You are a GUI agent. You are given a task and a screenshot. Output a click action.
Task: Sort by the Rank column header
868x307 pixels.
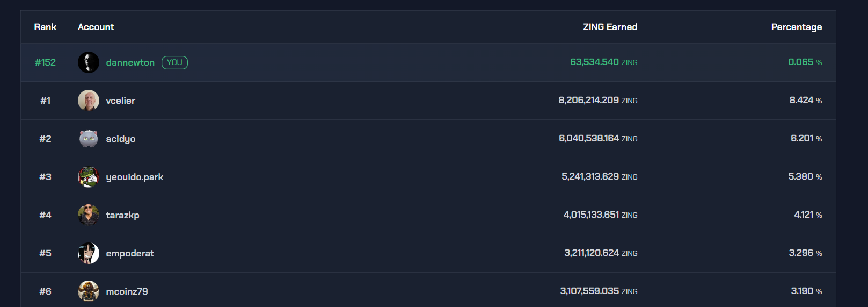tap(45, 27)
